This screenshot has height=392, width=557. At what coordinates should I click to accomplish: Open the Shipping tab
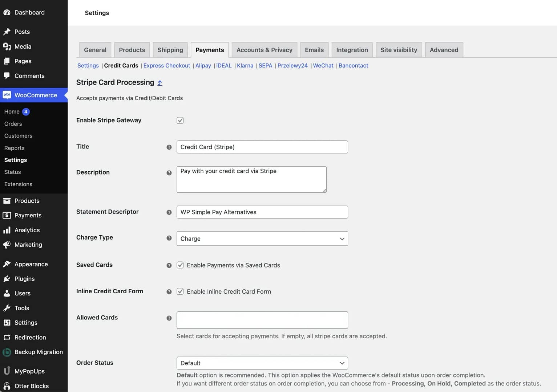[170, 50]
